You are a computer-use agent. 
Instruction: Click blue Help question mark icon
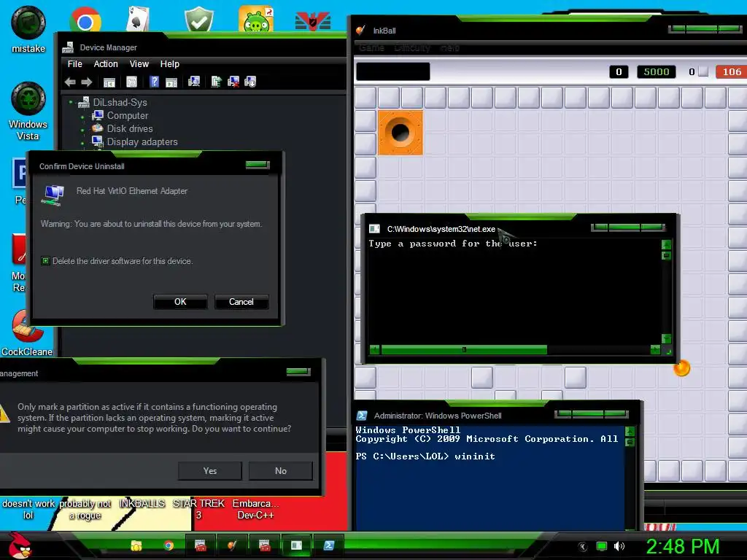pos(155,82)
